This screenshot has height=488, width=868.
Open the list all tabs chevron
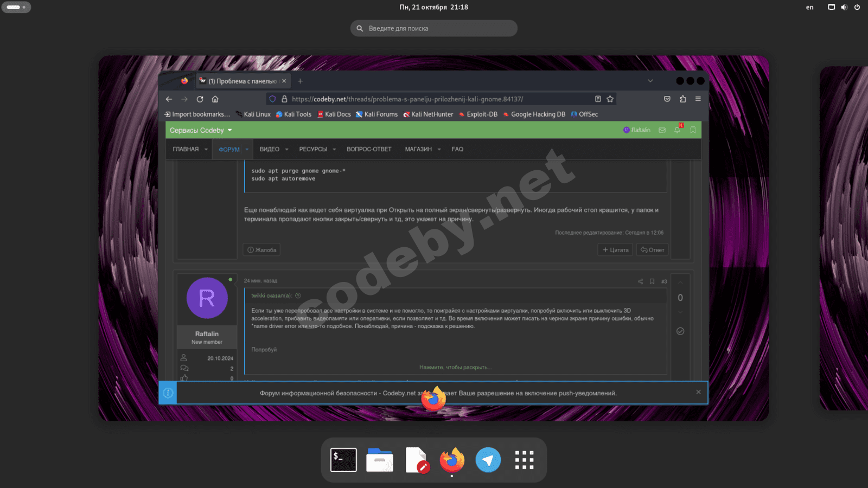coord(650,81)
